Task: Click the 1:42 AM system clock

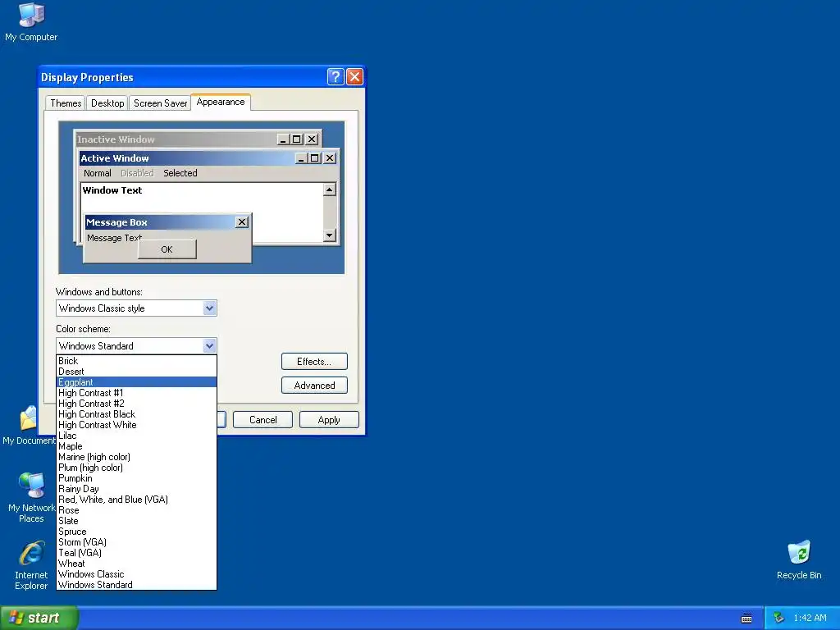Action: point(810,618)
